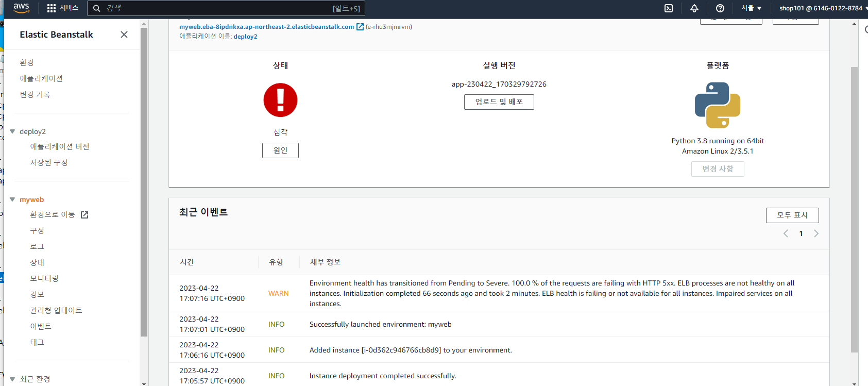The image size is (868, 386).
Task: Open the CloudShell terminal icon
Action: point(669,8)
